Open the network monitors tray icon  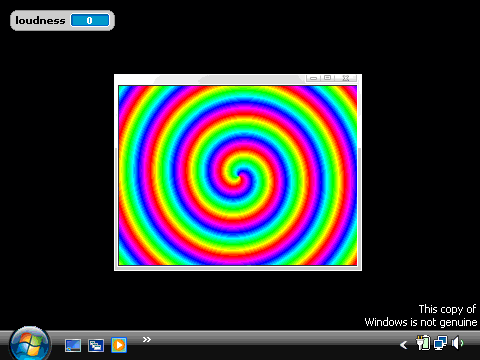pos(440,343)
